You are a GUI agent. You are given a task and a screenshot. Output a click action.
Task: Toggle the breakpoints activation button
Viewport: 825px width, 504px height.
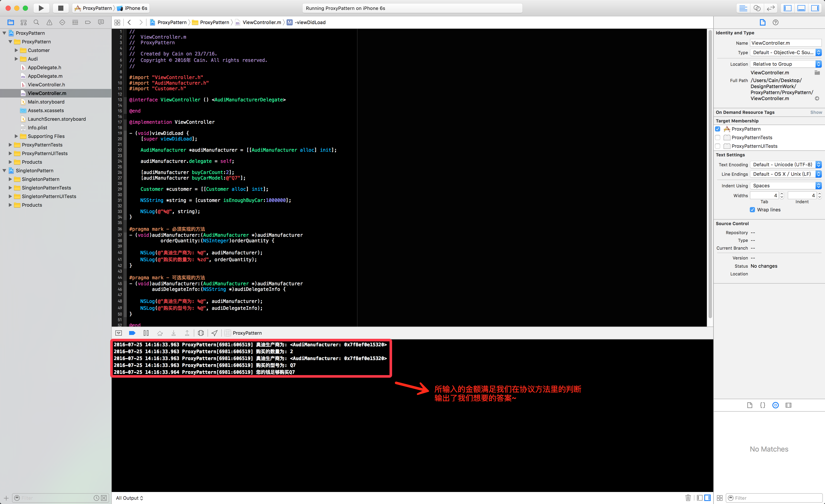pos(132,333)
